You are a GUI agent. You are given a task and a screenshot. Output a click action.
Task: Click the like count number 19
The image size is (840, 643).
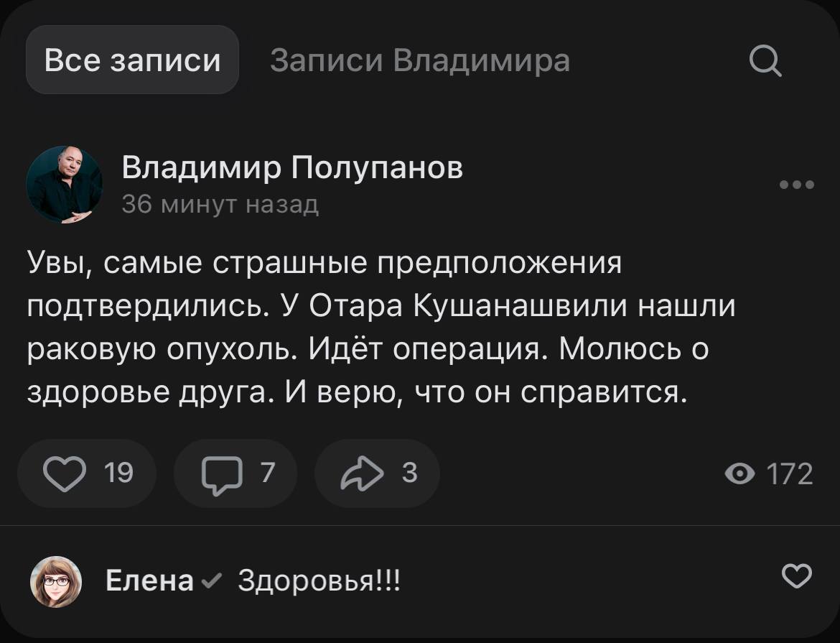(x=119, y=473)
